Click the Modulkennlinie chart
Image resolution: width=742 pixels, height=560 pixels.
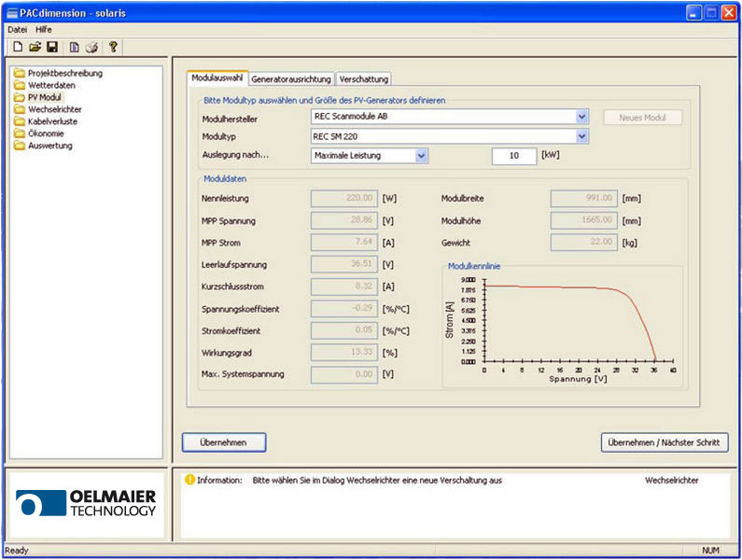click(563, 329)
